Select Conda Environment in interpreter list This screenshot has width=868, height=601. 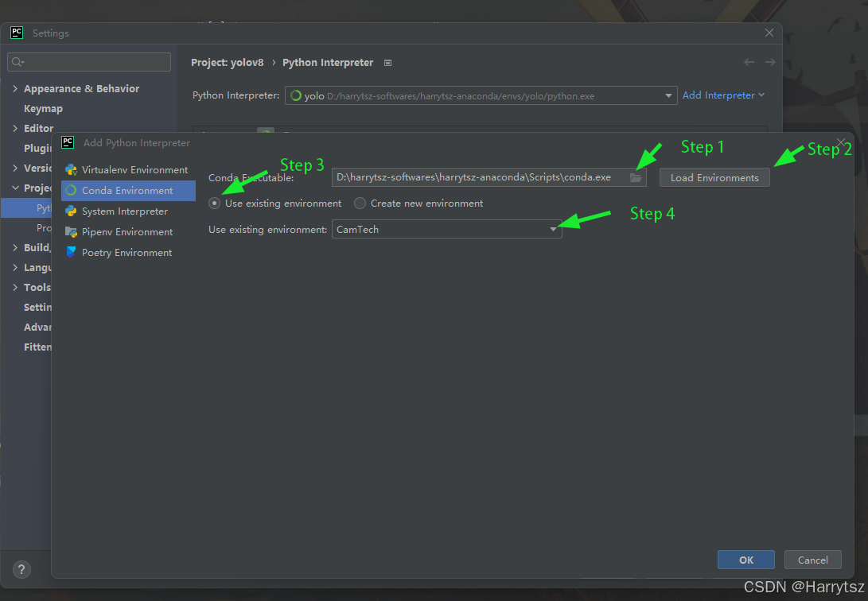tap(128, 190)
